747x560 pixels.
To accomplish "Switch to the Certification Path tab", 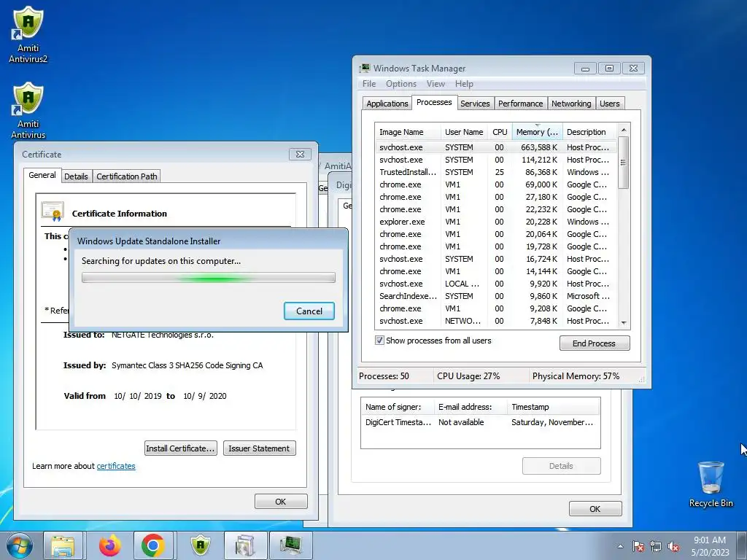I will (x=127, y=176).
